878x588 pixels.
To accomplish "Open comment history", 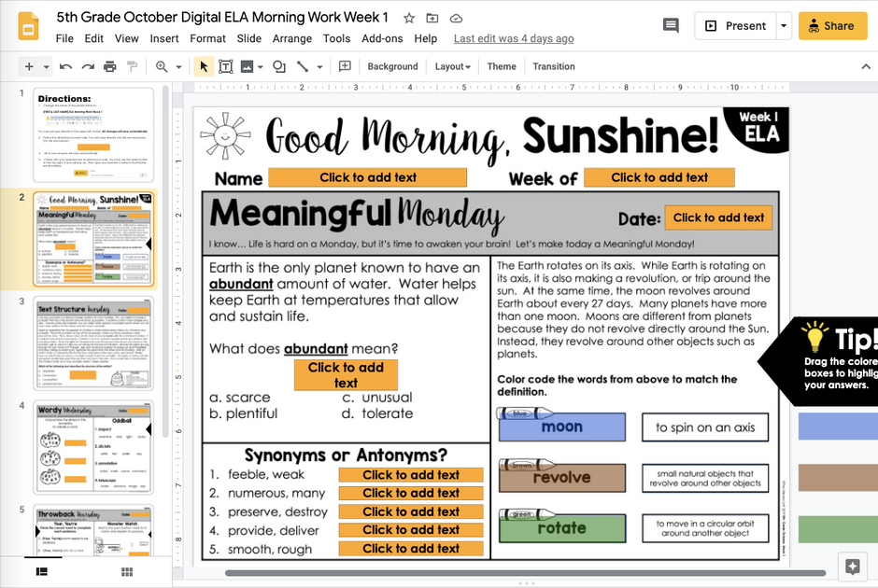I will (x=671, y=27).
